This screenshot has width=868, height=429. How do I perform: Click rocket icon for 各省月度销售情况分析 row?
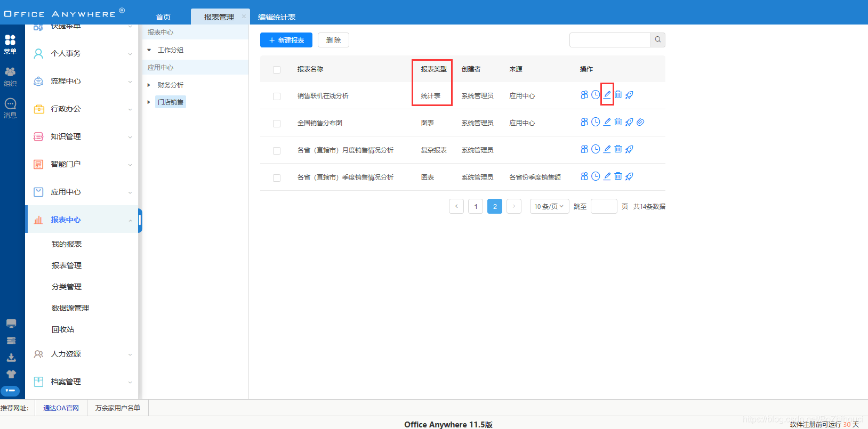629,149
